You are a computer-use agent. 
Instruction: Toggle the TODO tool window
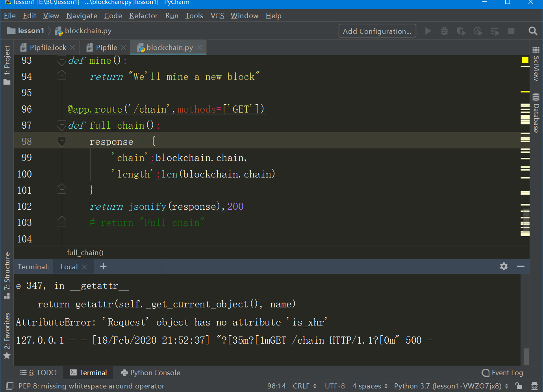[x=38, y=373]
